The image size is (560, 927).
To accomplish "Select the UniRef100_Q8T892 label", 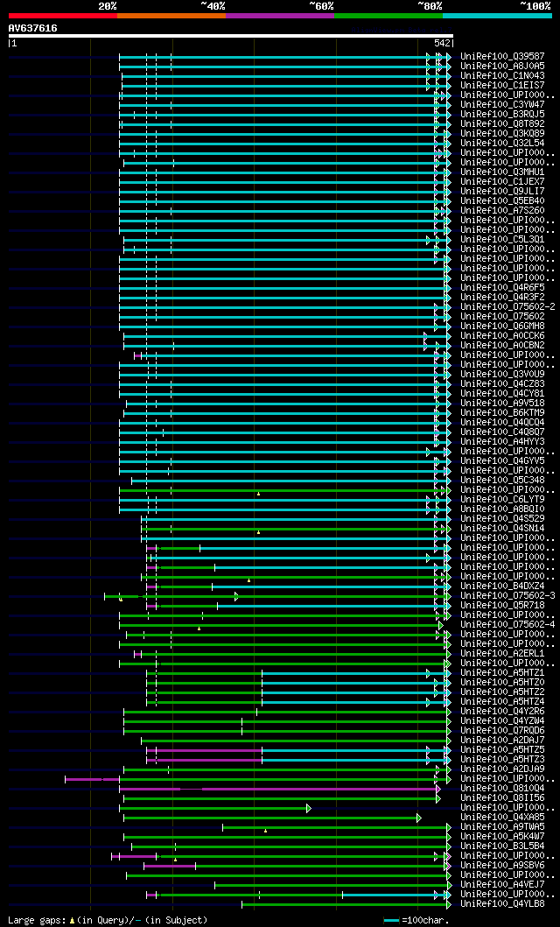I will coord(503,123).
